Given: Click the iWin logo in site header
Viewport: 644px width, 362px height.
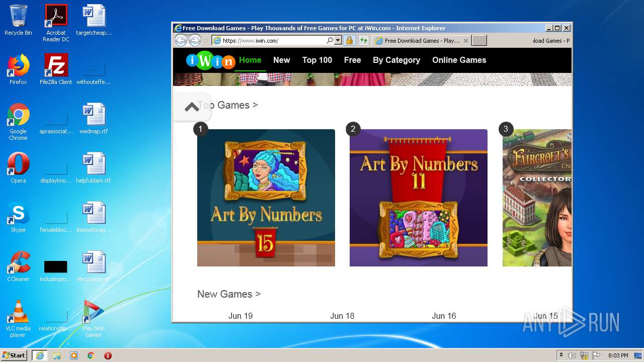Looking at the screenshot, I should tap(210, 60).
